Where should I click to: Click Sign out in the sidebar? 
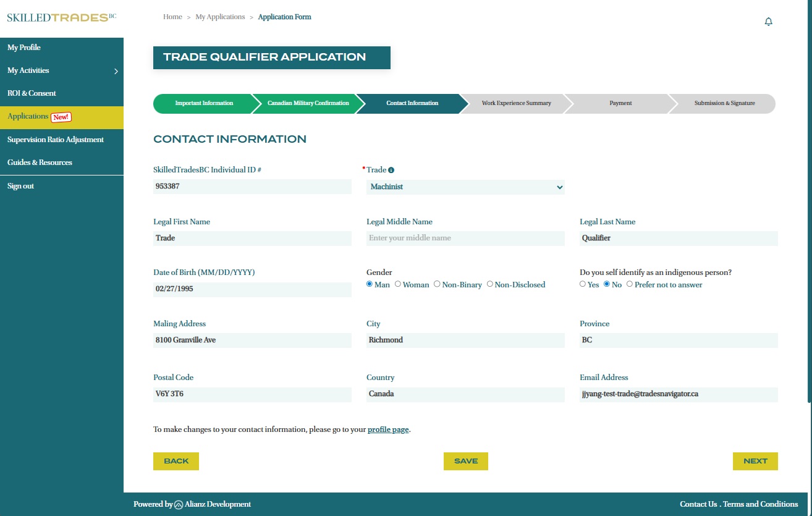[21, 186]
